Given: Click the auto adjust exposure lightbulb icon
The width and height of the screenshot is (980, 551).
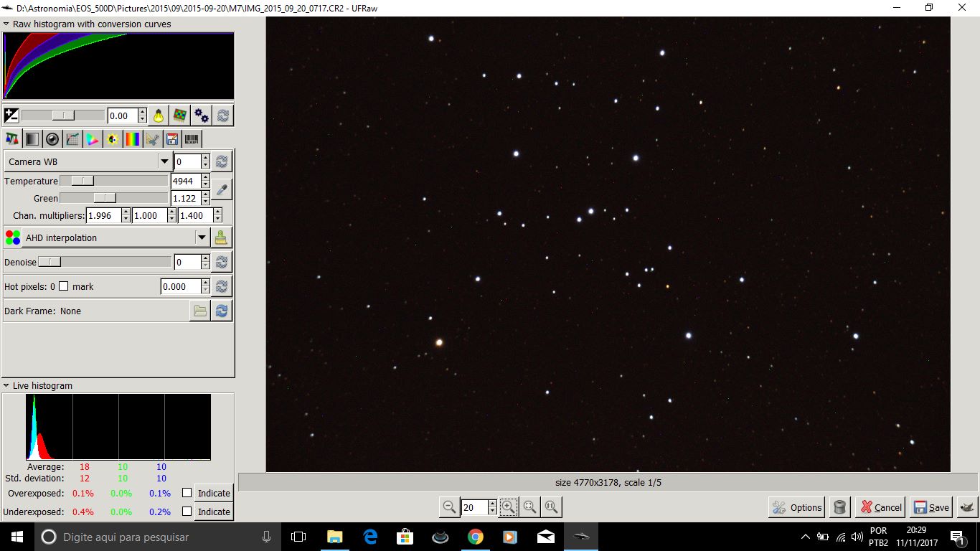Looking at the screenshot, I should pyautogui.click(x=158, y=116).
